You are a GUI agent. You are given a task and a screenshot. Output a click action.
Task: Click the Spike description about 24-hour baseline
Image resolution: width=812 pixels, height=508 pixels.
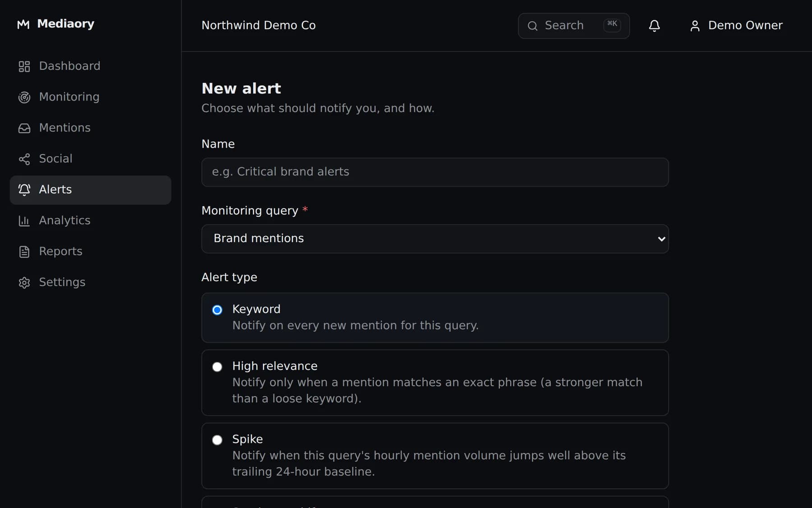point(429,464)
